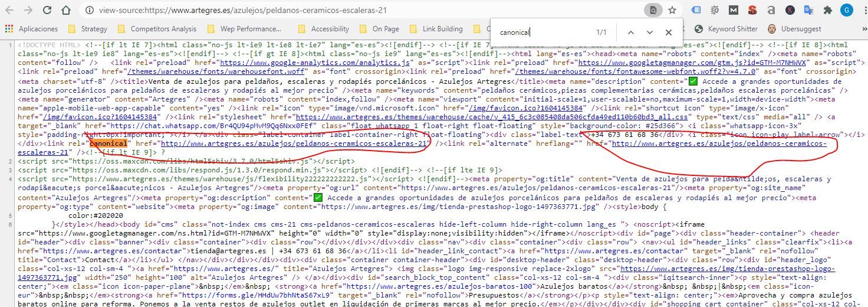The width and height of the screenshot is (868, 307).
Task: Click source line number 4
Action: tap(11, 179)
